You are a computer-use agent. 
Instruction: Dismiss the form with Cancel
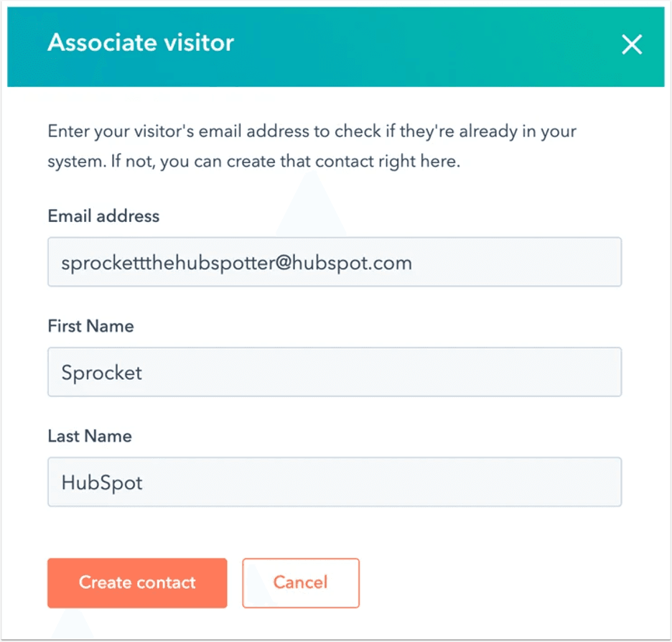[x=300, y=582]
